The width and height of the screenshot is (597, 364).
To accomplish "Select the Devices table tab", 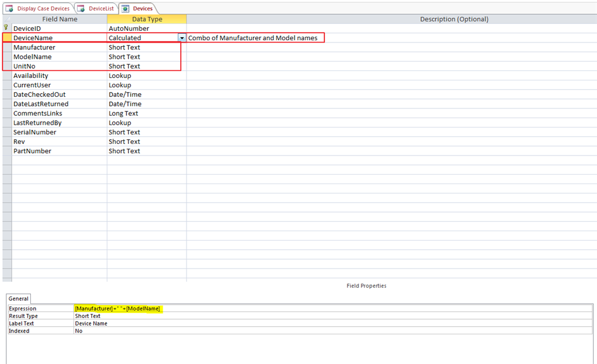I will 138,8.
